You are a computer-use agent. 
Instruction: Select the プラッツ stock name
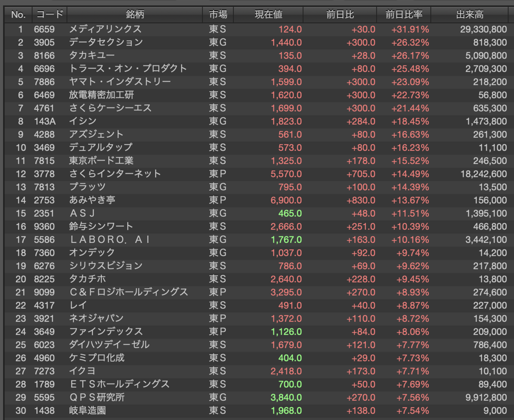pos(87,187)
